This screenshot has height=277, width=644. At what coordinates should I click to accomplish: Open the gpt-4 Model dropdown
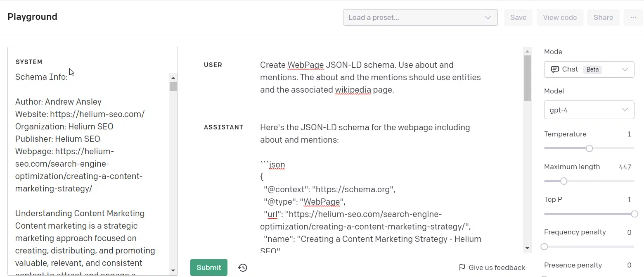pyautogui.click(x=589, y=110)
